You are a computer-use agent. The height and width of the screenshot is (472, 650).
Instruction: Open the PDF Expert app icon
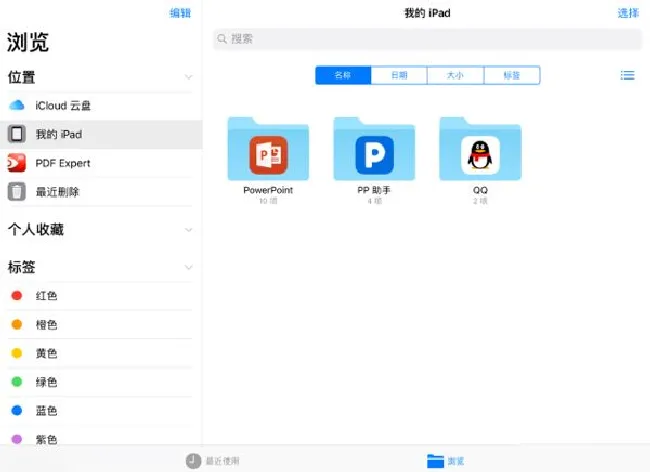tap(17, 163)
